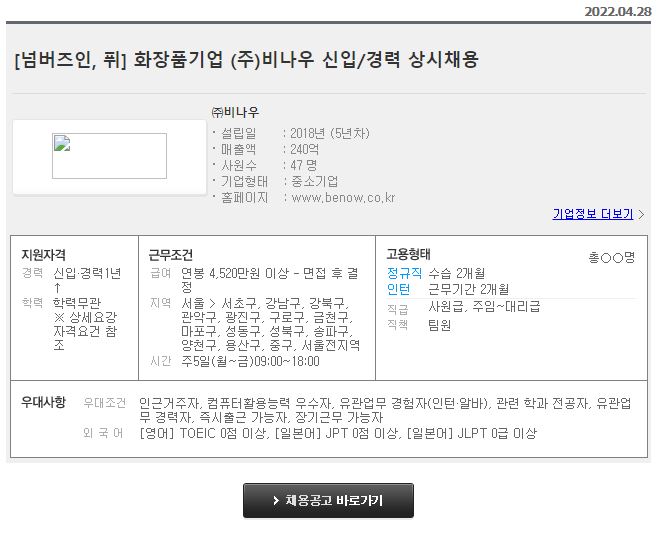Click the job posting title heading
Screen dimensions: 657x557
[x=246, y=59]
